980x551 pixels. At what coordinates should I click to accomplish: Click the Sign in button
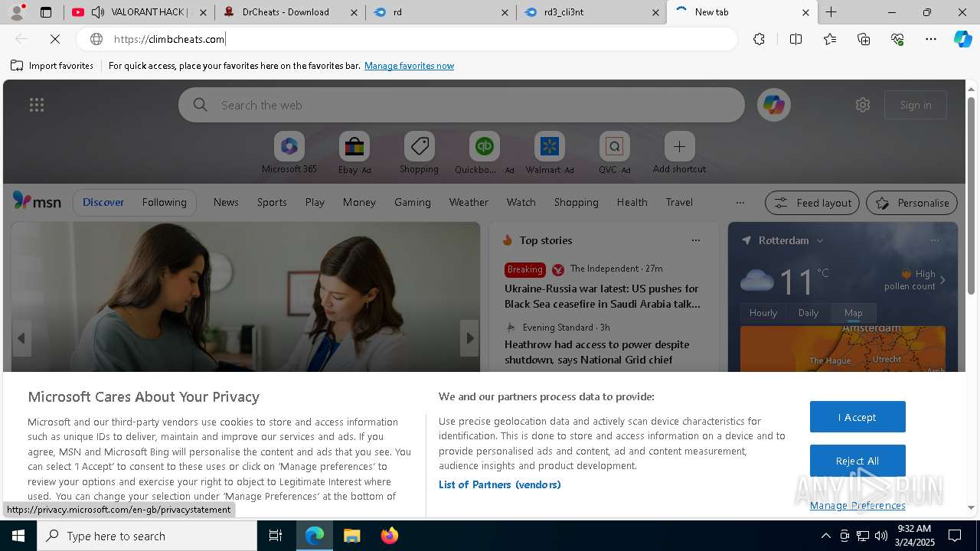click(x=916, y=105)
